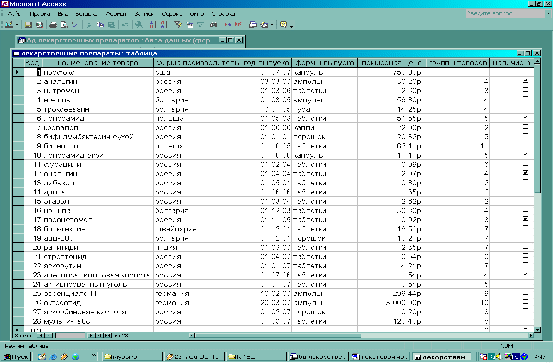
Task: Sort descending using the Z-A icon
Action: pos(163,25)
